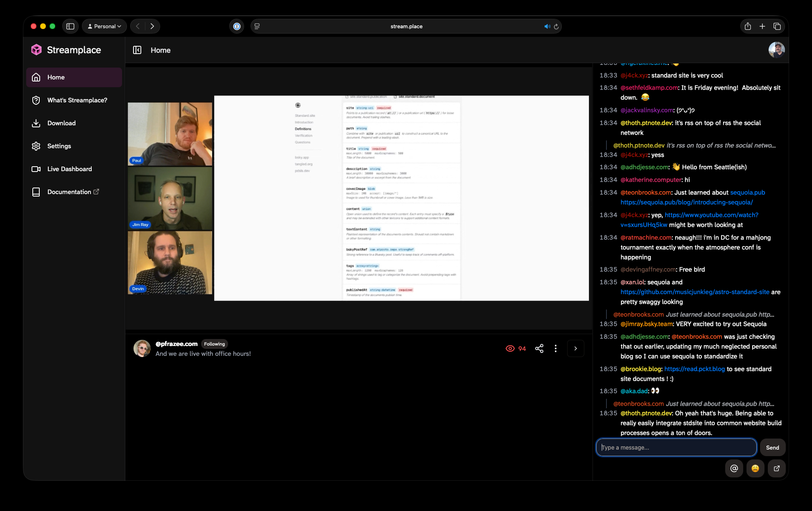812x511 pixels.
Task: Click the share stream icon
Action: [539, 348]
